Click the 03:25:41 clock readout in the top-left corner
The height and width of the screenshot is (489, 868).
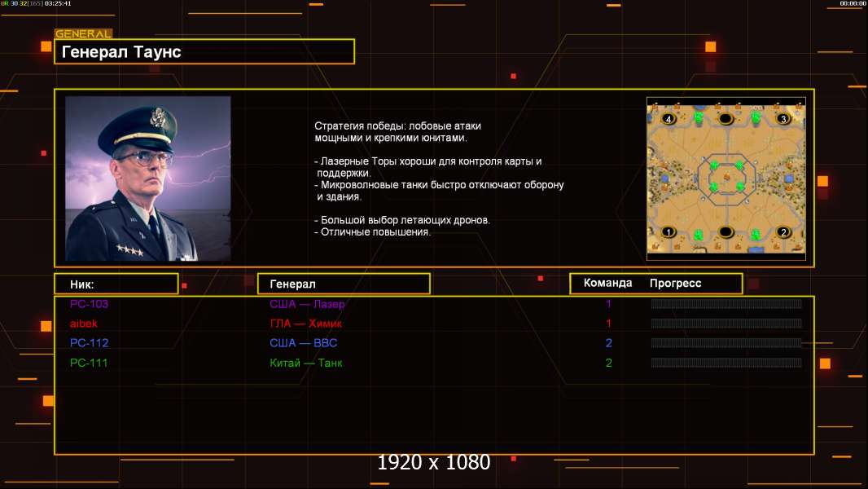58,3
